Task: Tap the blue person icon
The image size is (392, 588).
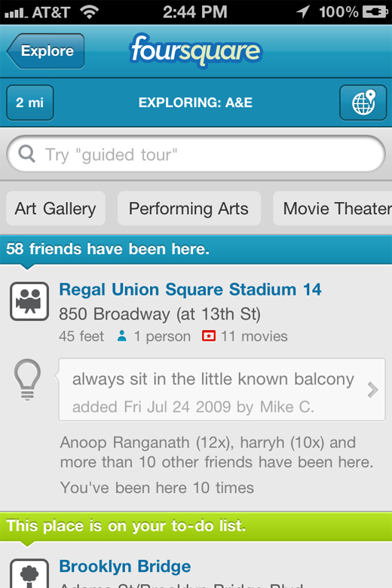Action: pos(122,336)
